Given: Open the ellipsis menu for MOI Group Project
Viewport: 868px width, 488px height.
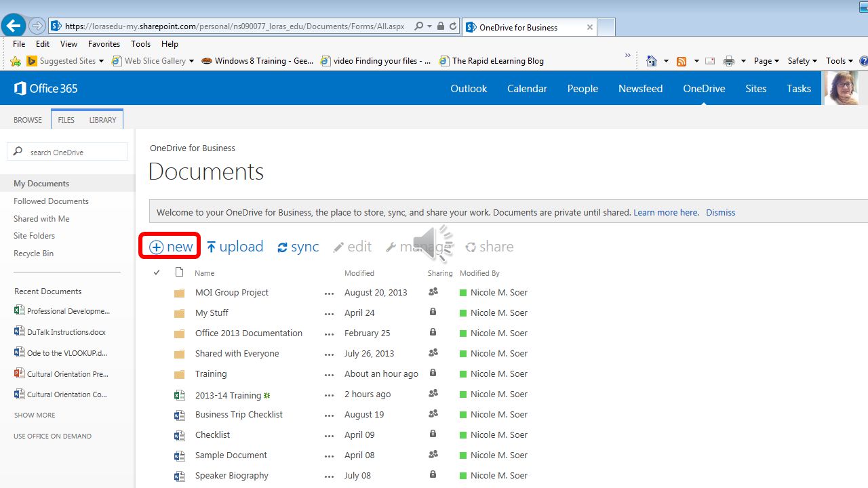Looking at the screenshot, I should 330,293.
